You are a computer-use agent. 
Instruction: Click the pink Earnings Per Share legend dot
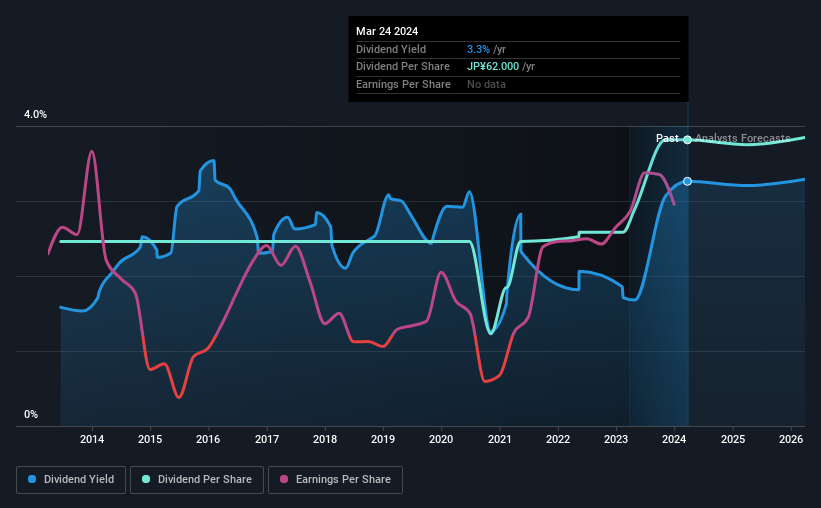284,479
